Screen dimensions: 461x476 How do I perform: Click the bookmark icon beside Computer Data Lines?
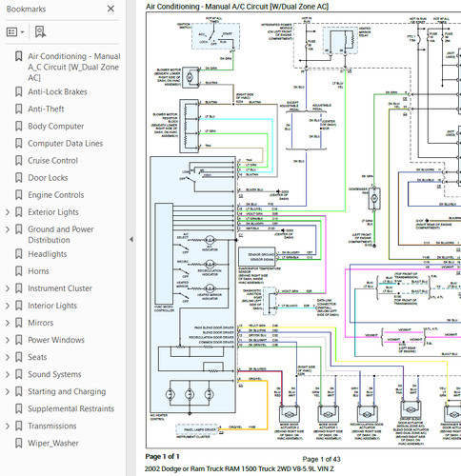click(x=19, y=143)
